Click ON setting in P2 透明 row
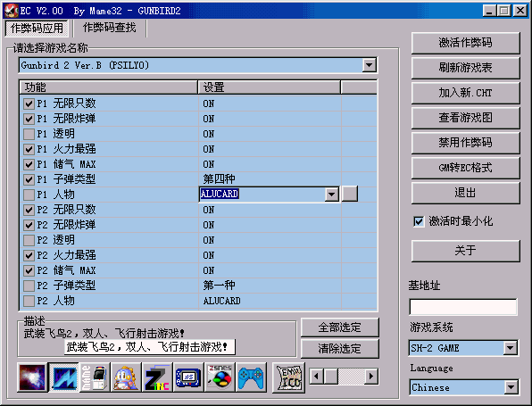Screen dimensions: 532x406 (x=209, y=240)
